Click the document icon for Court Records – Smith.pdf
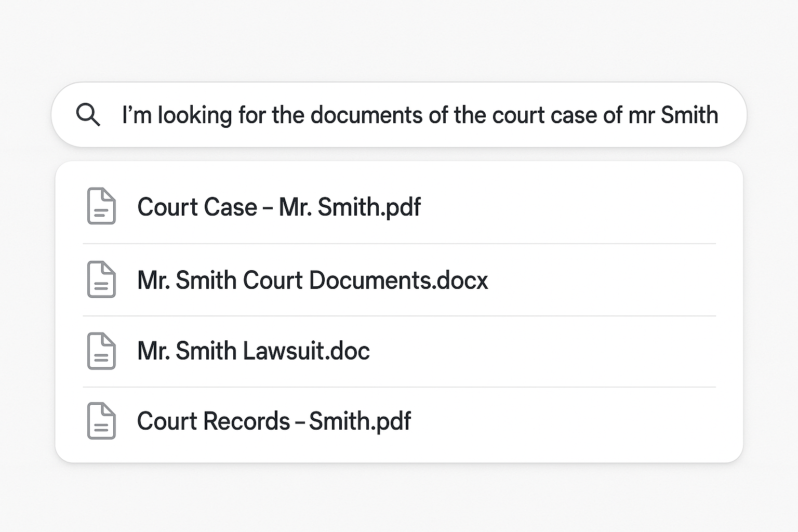The image size is (798, 532). point(101,421)
